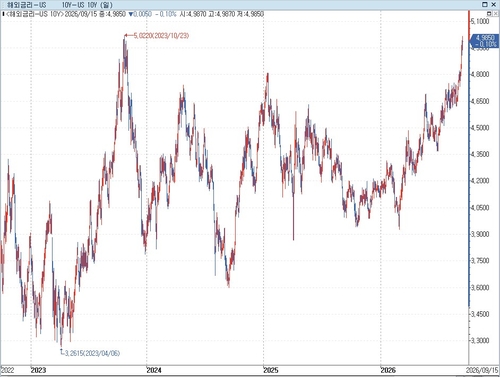This screenshot has width=500, height=377.
Task: Click the 4.3500 y-axis label
Action: pyautogui.click(x=480, y=154)
